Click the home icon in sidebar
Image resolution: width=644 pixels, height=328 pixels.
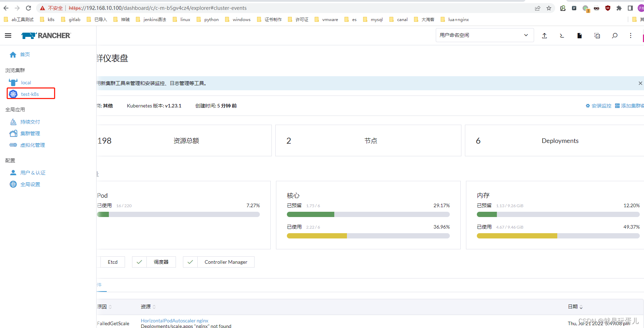click(13, 54)
